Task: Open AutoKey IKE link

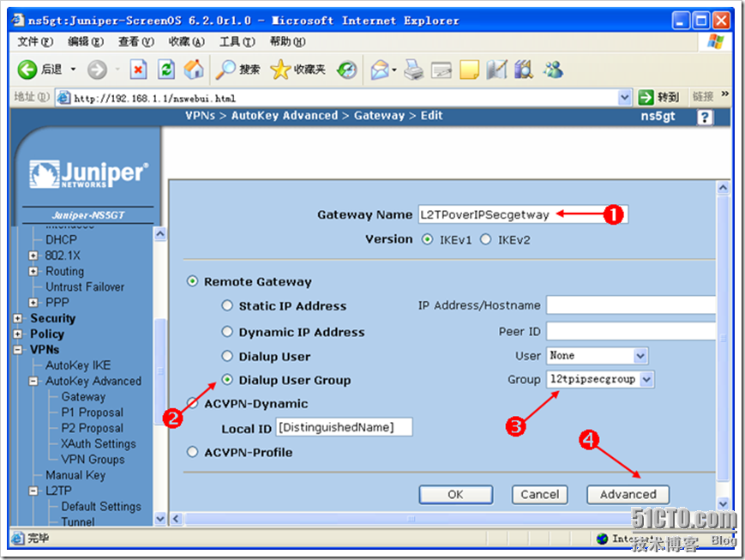Action: click(x=78, y=365)
